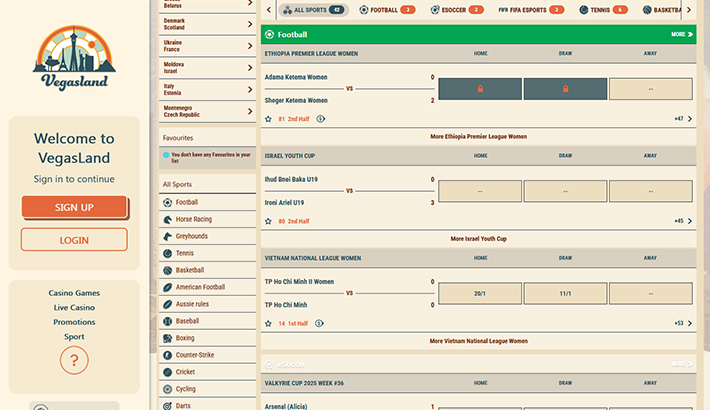Image resolution: width=710 pixels, height=410 pixels.
Task: Star the Ihud Bnei Baka U19 match
Action: 268,221
